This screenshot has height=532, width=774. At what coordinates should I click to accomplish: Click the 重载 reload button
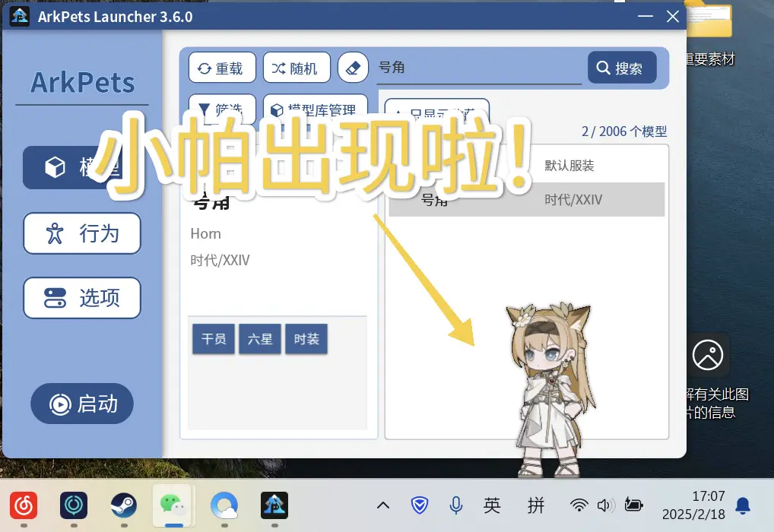pyautogui.click(x=221, y=68)
